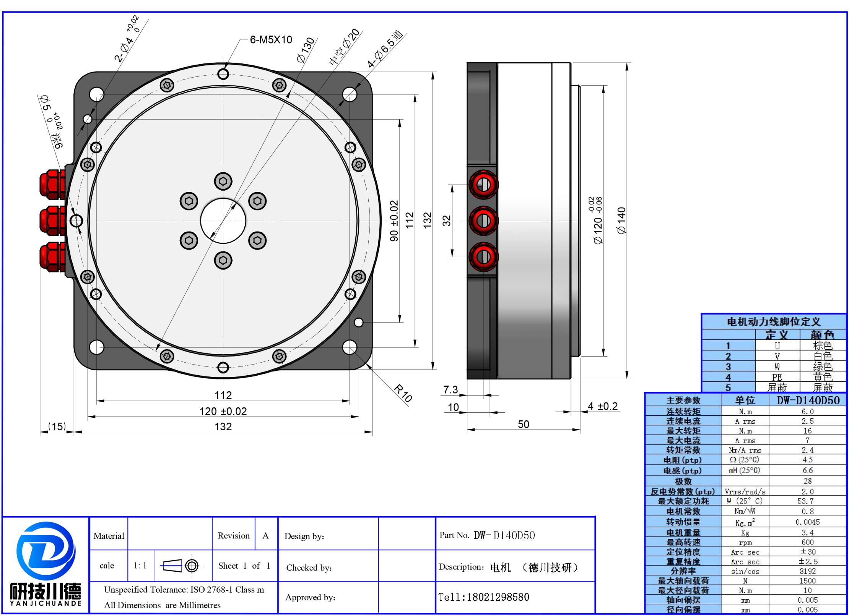Click the "连续转矩" parameter row label
849x616 pixels.
683,412
